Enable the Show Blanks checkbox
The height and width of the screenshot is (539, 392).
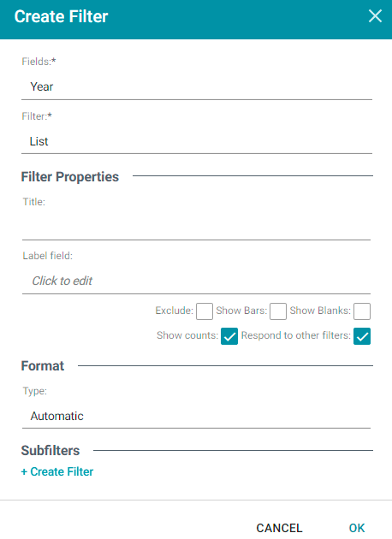click(362, 311)
